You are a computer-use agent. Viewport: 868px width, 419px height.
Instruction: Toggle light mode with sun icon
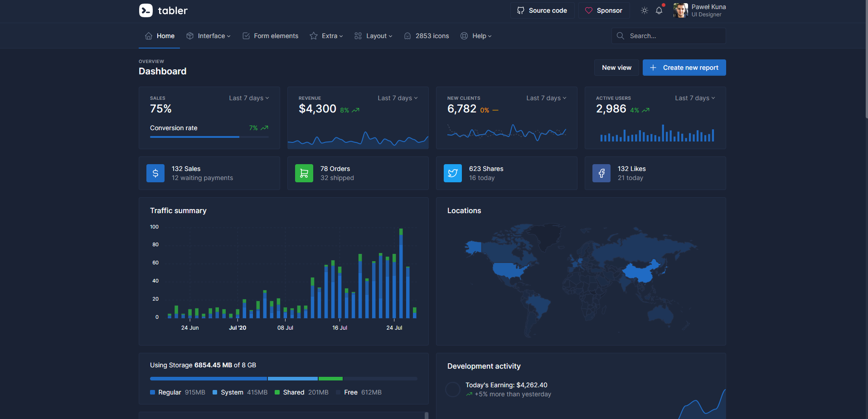click(645, 10)
